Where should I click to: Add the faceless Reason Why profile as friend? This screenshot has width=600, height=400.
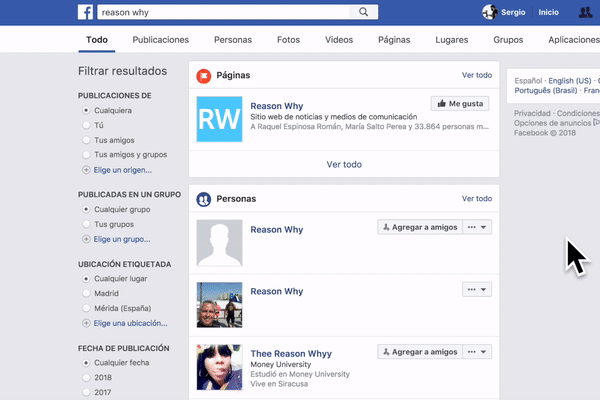[420, 227]
